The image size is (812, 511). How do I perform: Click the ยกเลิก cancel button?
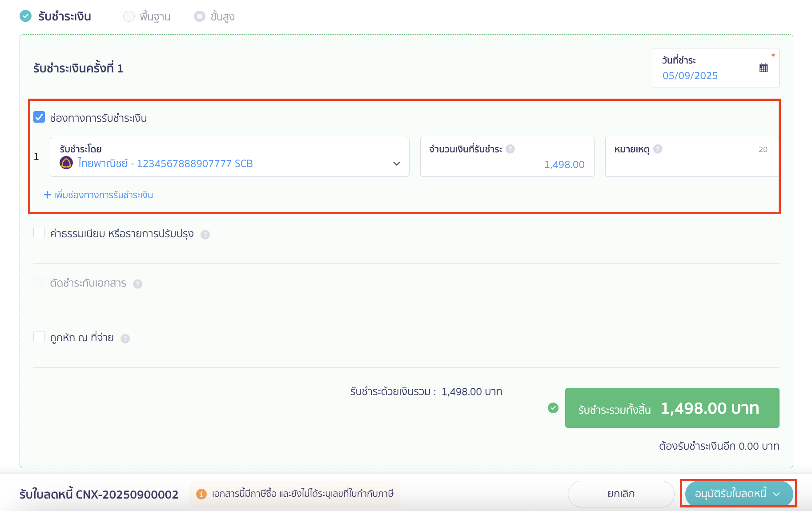(x=621, y=494)
